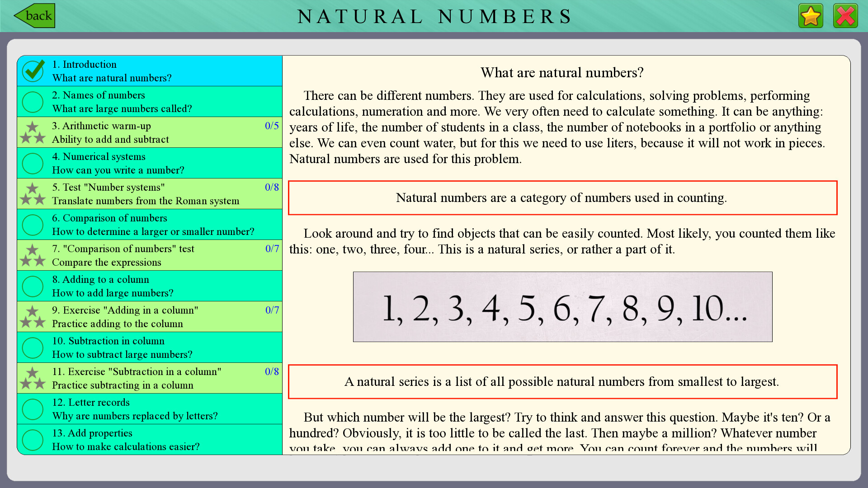This screenshot has width=868, height=488.
Task: Select the Numerical systems lesson tab
Action: tap(151, 164)
